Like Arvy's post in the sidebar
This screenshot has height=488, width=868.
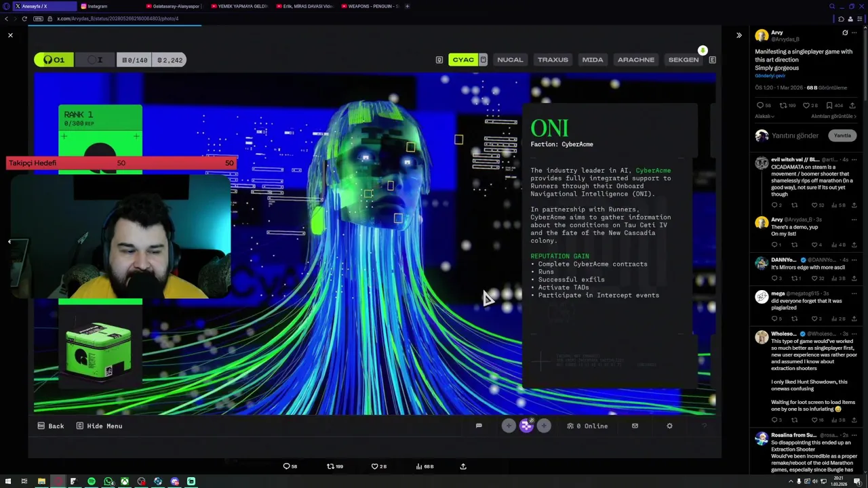pos(810,106)
